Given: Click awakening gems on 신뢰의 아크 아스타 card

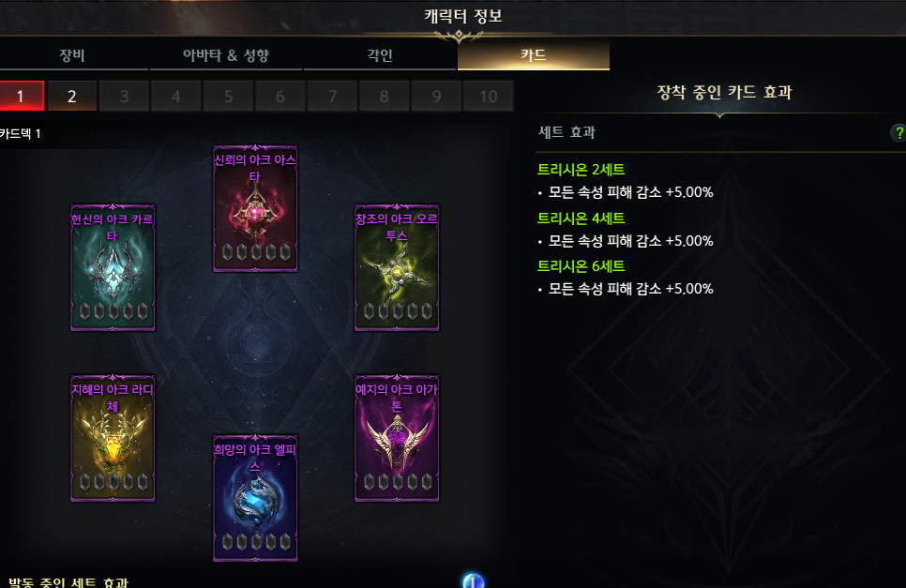Looking at the screenshot, I should pos(256,252).
